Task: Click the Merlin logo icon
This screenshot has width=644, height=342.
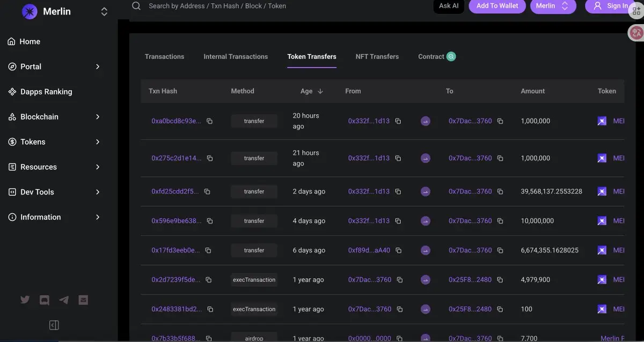Action: [30, 11]
